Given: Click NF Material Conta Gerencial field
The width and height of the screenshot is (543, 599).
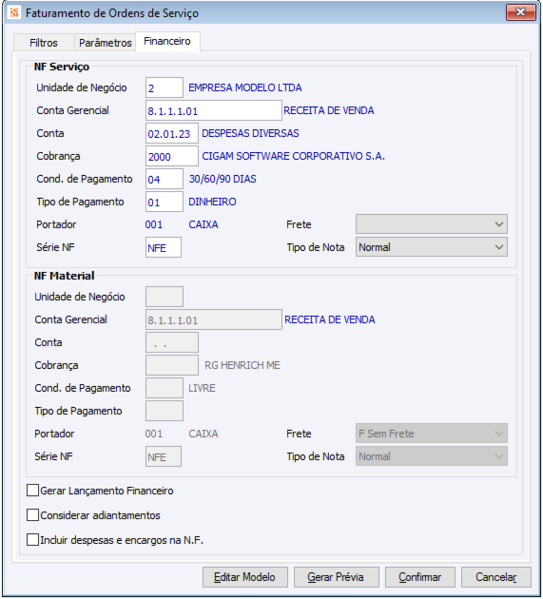Looking at the screenshot, I should click(214, 319).
